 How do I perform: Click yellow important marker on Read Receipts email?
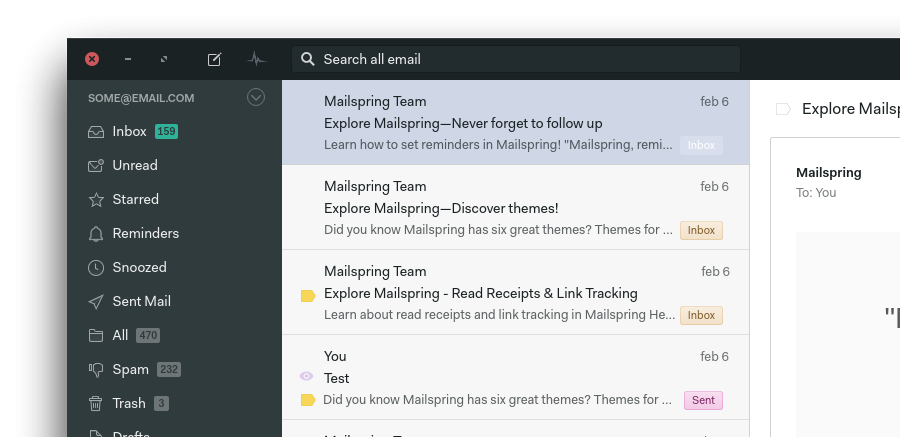(x=308, y=296)
